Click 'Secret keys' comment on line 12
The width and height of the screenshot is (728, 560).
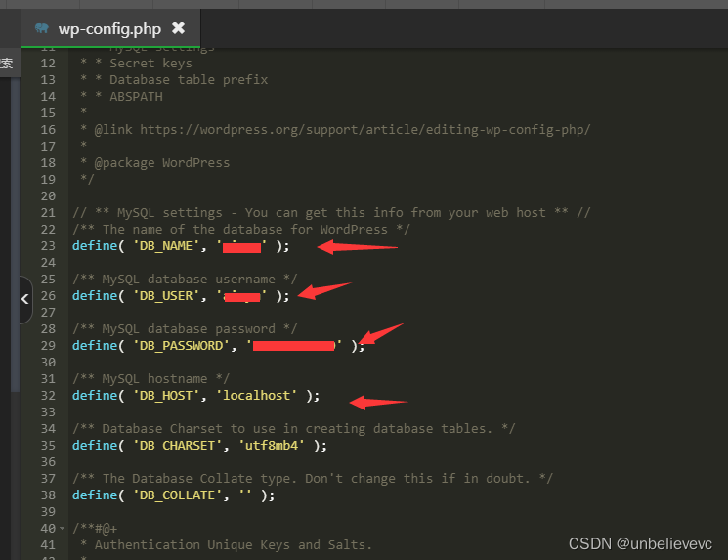(x=150, y=64)
